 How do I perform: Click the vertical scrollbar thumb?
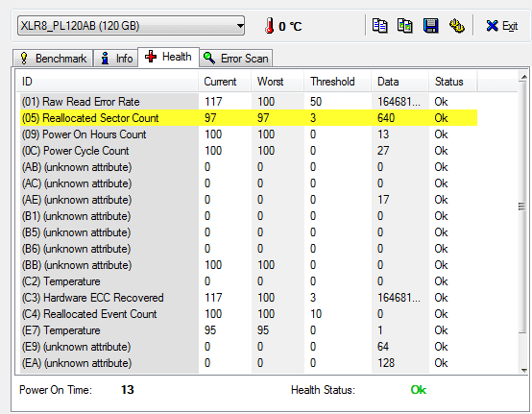click(x=522, y=207)
